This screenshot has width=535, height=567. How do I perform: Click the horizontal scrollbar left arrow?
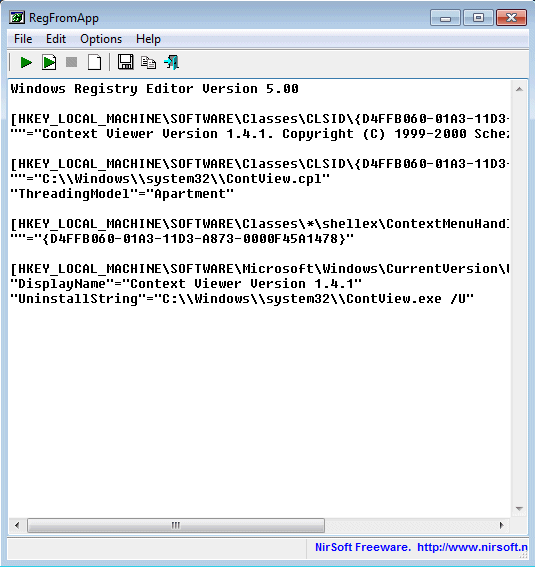click(17, 525)
